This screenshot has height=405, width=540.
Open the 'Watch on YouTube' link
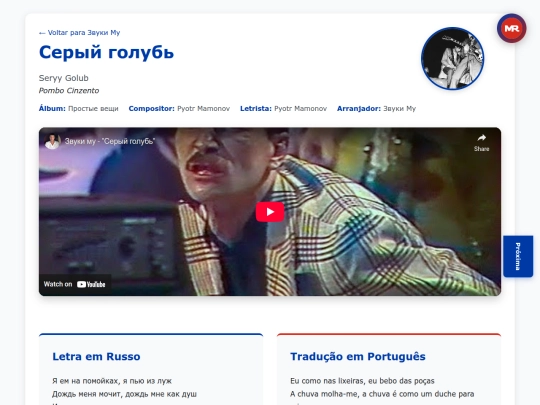[x=74, y=284]
